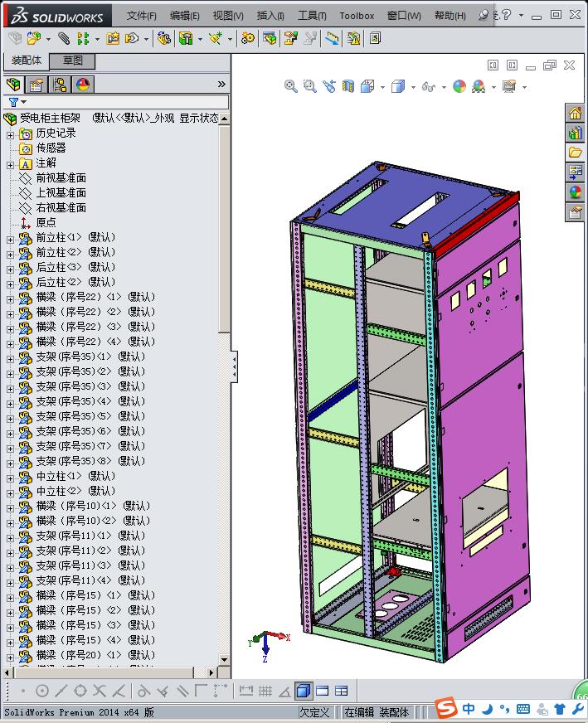Select the 传感器 tree item

point(51,148)
